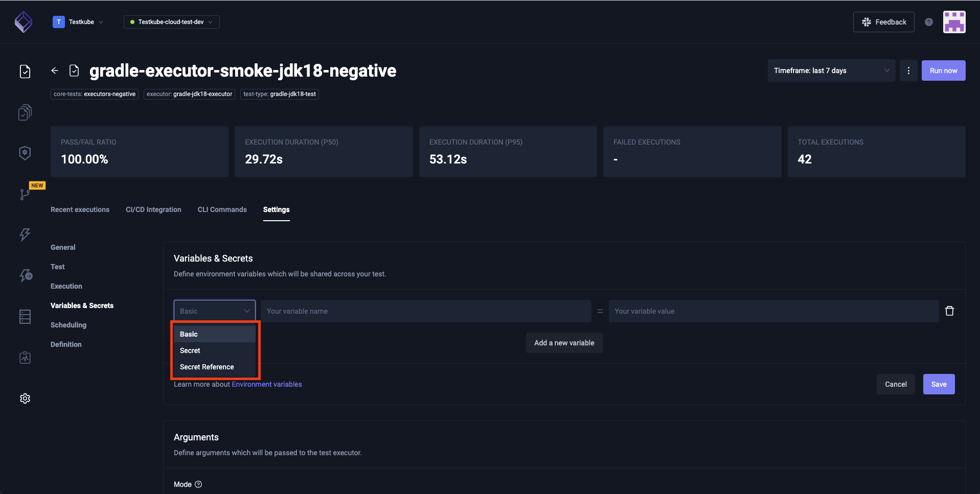This screenshot has height=494, width=980.
Task: Open the Tests icon in sidebar
Action: tap(25, 72)
